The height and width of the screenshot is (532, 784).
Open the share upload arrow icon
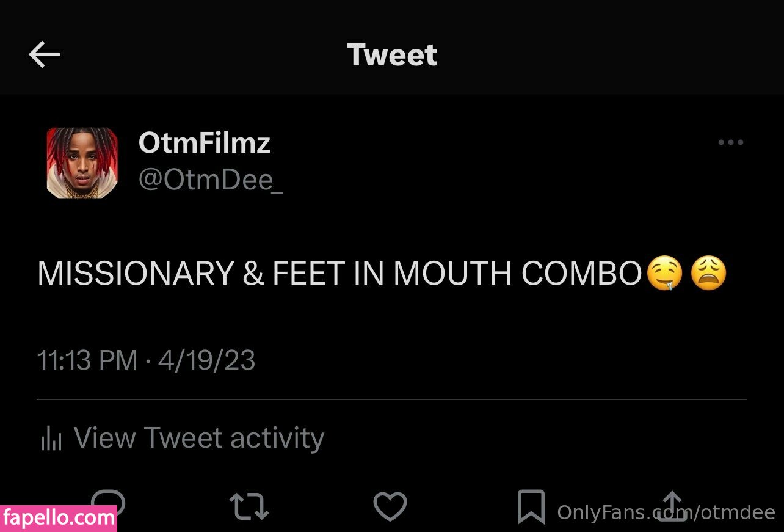671,507
